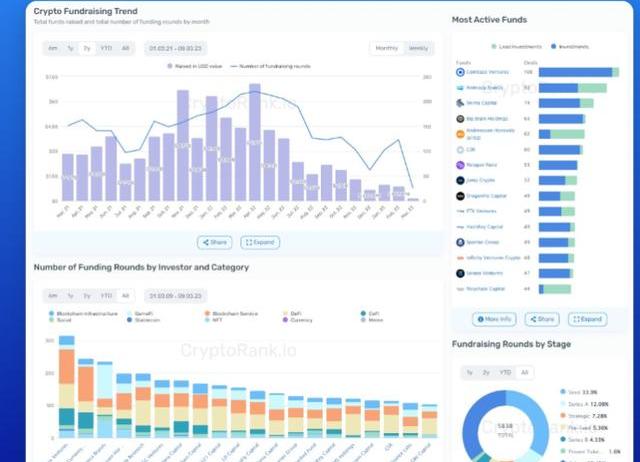Expand the Most Active Funds panel

tap(587, 319)
